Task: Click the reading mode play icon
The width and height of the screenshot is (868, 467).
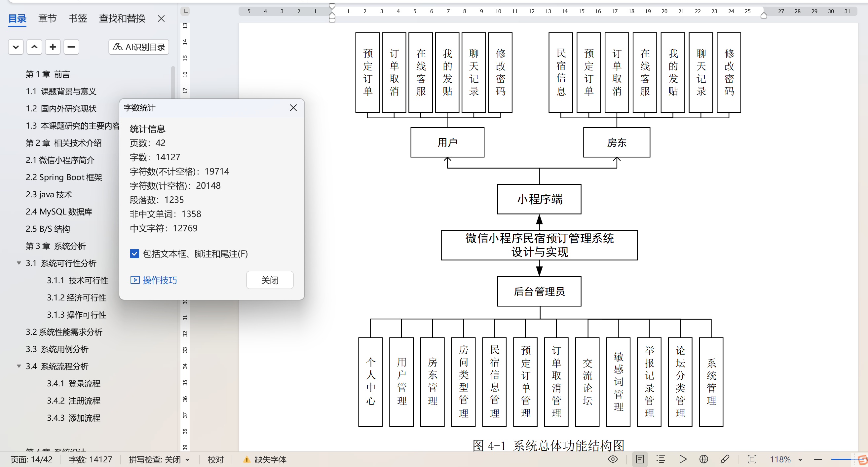Action: pyautogui.click(x=683, y=459)
